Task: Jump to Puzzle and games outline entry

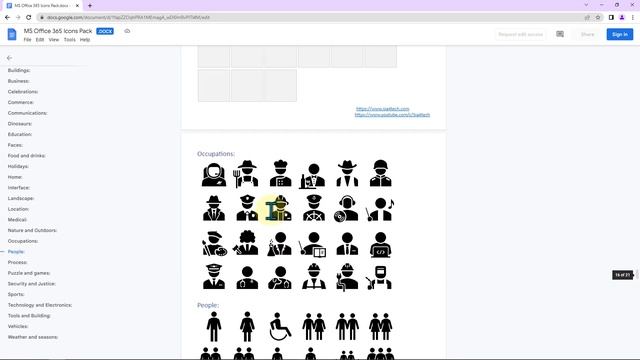Action: (29, 273)
